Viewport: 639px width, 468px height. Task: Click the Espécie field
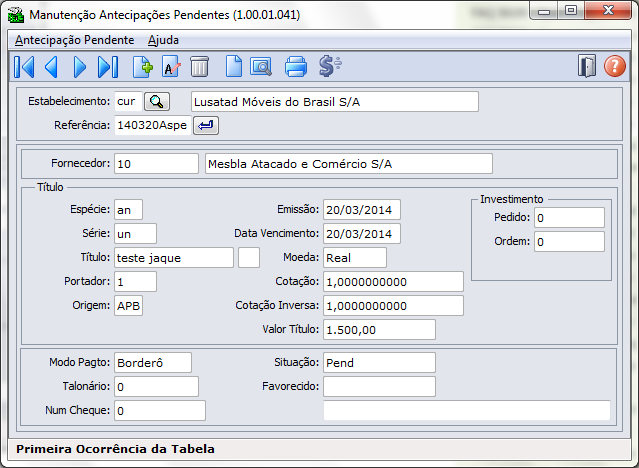pos(128,210)
